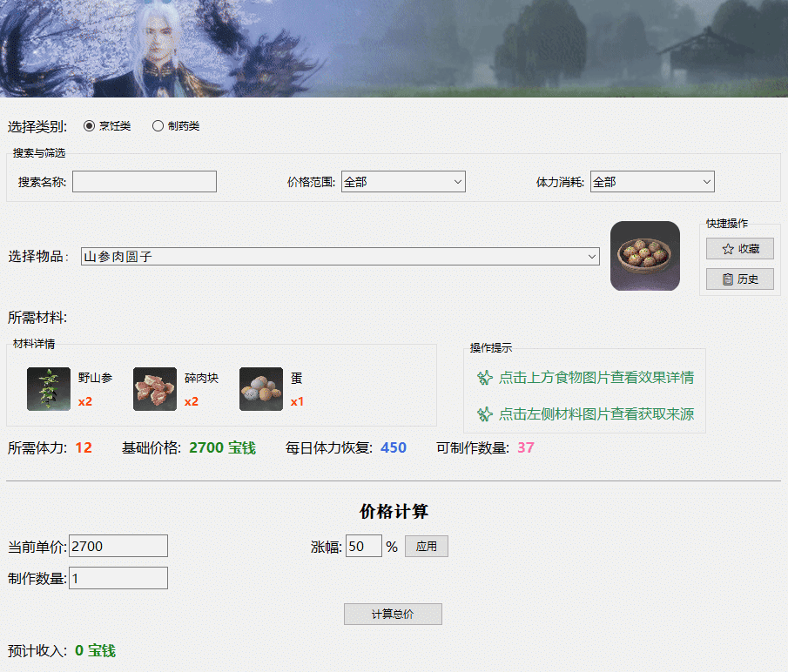Click the 碎肉块 material name label
Screen dimensions: 788x672
(201, 378)
